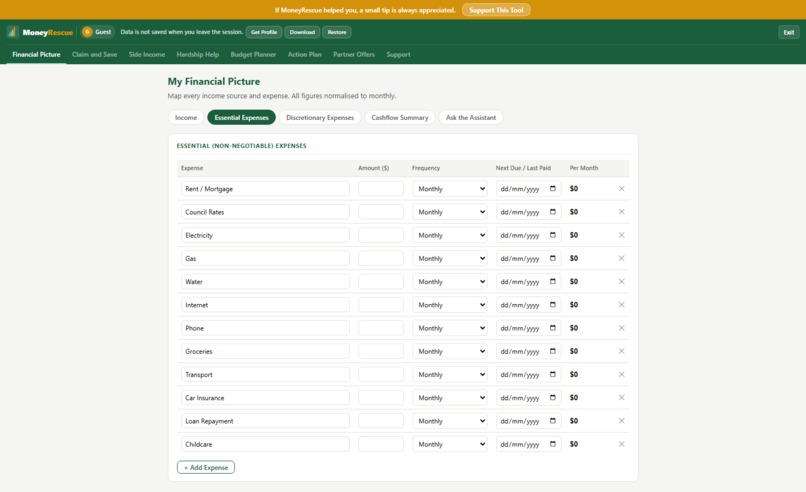Click the Download button

[302, 32]
